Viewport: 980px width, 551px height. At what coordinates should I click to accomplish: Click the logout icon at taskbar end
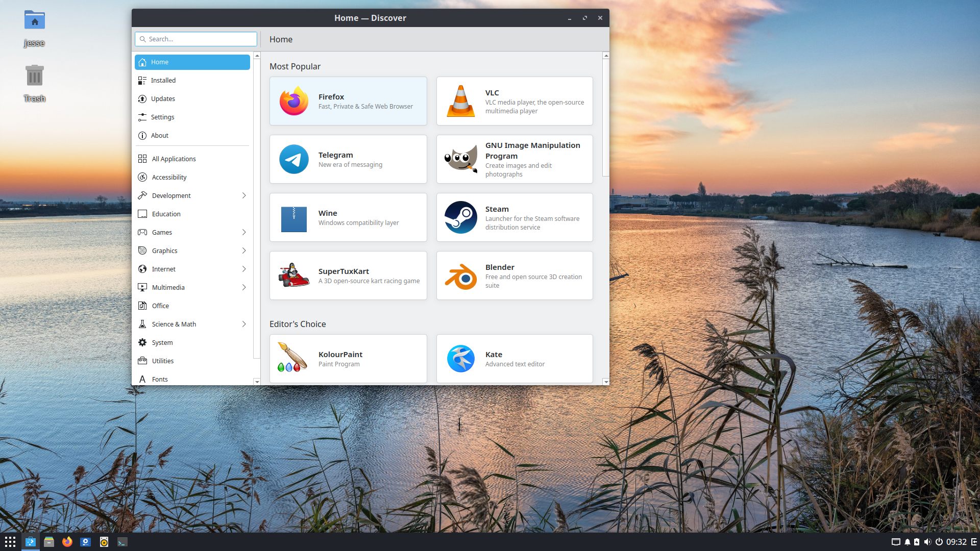coord(974,542)
